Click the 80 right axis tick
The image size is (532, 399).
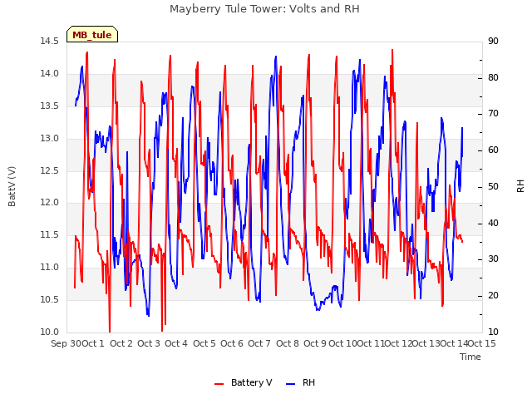493,77
